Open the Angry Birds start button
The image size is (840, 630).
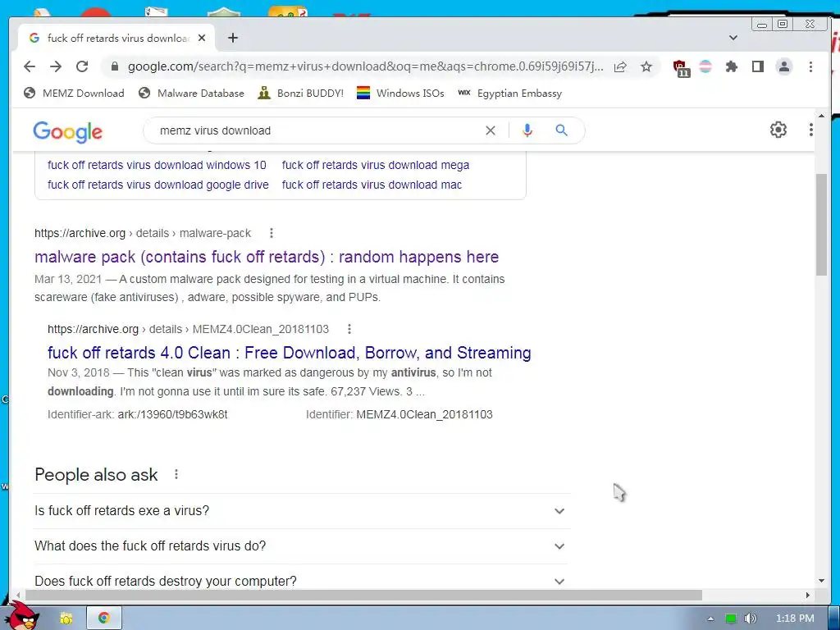pos(21,615)
